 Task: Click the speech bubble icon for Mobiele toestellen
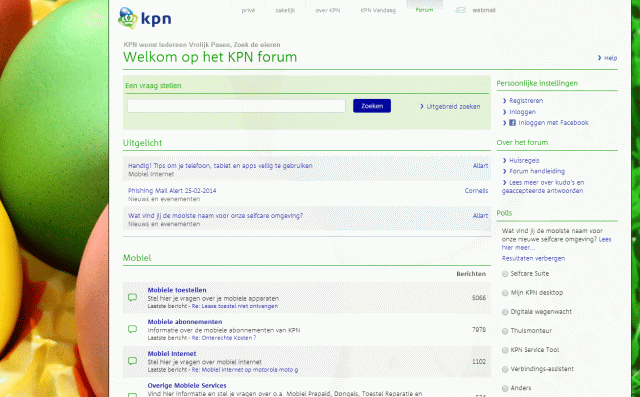[132, 297]
